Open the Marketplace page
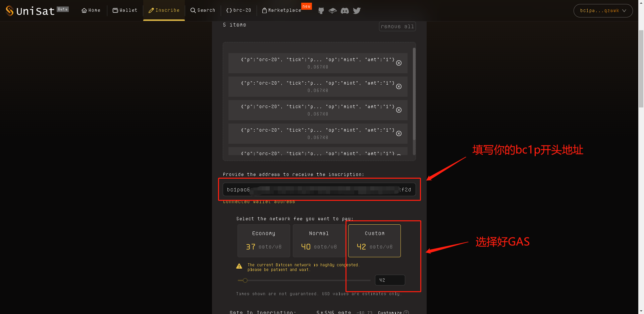 pyautogui.click(x=282, y=10)
